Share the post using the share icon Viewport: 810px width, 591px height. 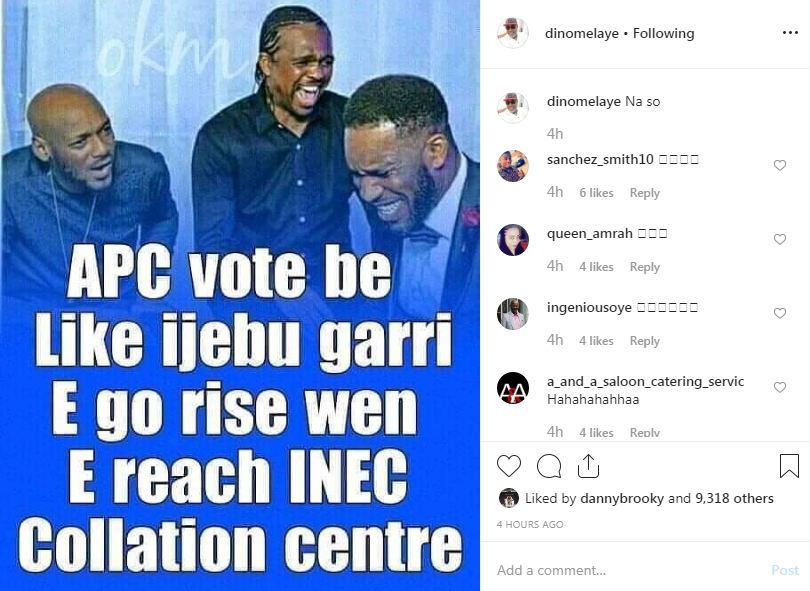point(588,466)
